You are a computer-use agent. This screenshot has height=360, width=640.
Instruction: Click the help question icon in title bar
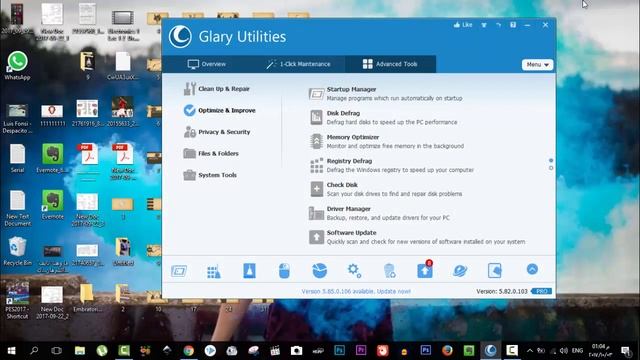point(513,25)
